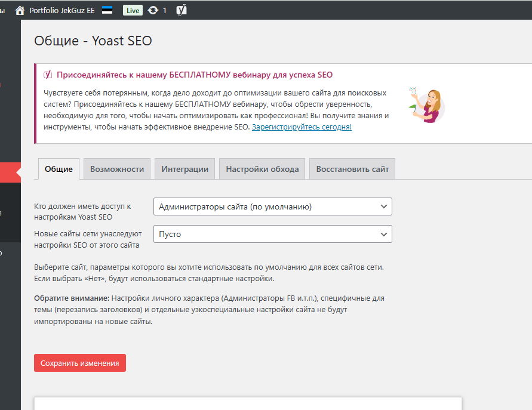Click the small Yoast icon in webinar notice
532x410 pixels.
point(48,75)
